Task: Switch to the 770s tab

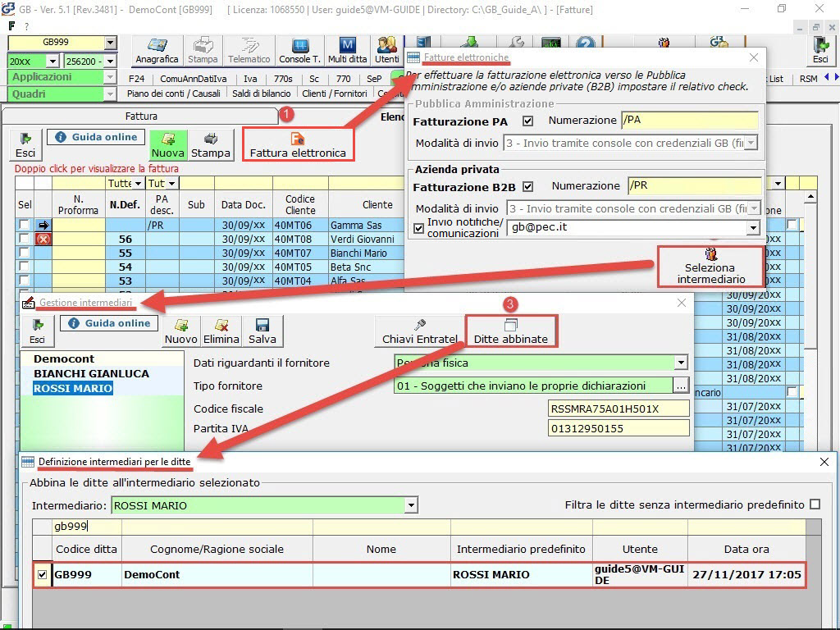Action: coord(283,79)
